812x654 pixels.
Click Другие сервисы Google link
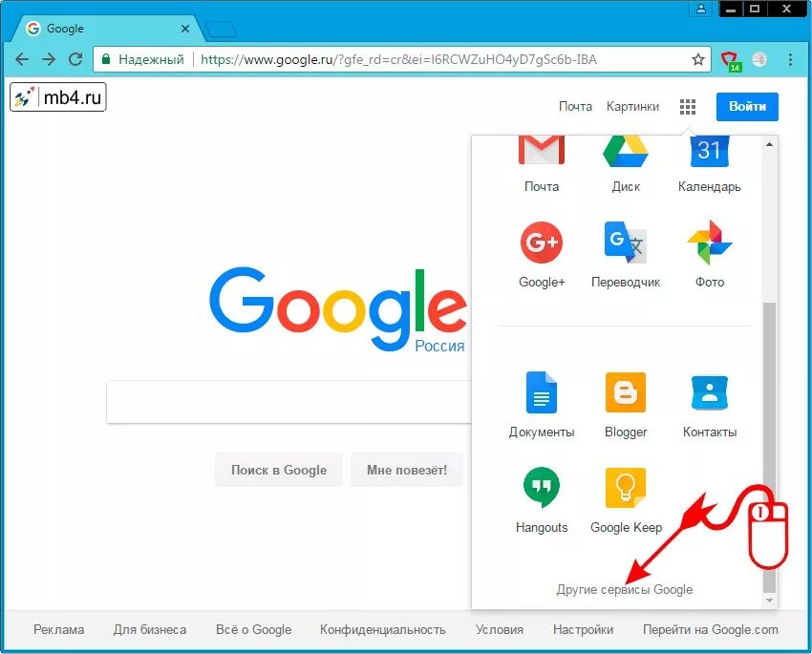625,589
